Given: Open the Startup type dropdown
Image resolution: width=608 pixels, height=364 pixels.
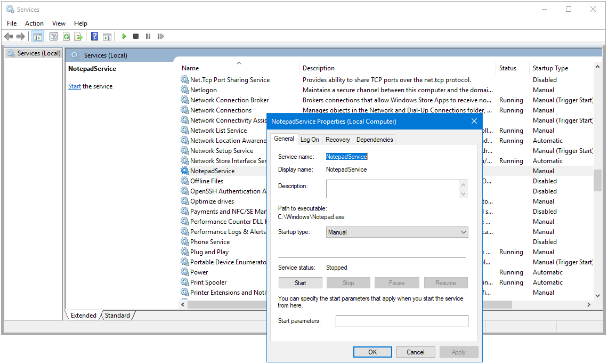Looking at the screenshot, I should coord(397,232).
